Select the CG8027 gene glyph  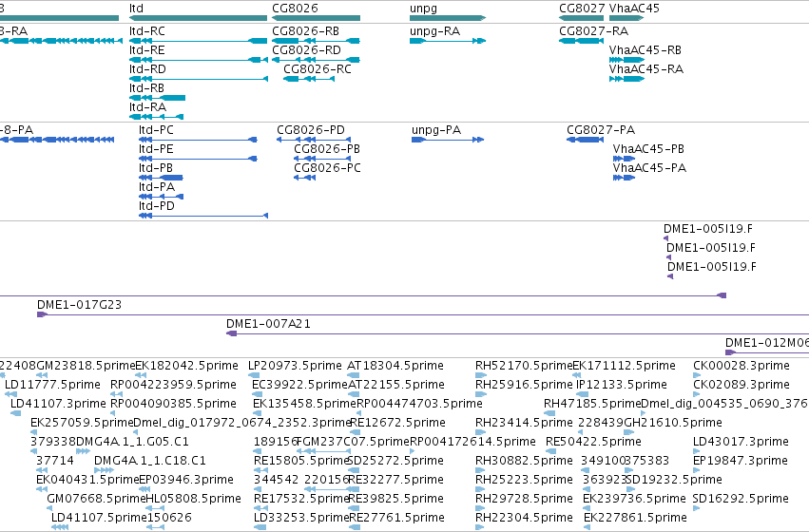582,18
